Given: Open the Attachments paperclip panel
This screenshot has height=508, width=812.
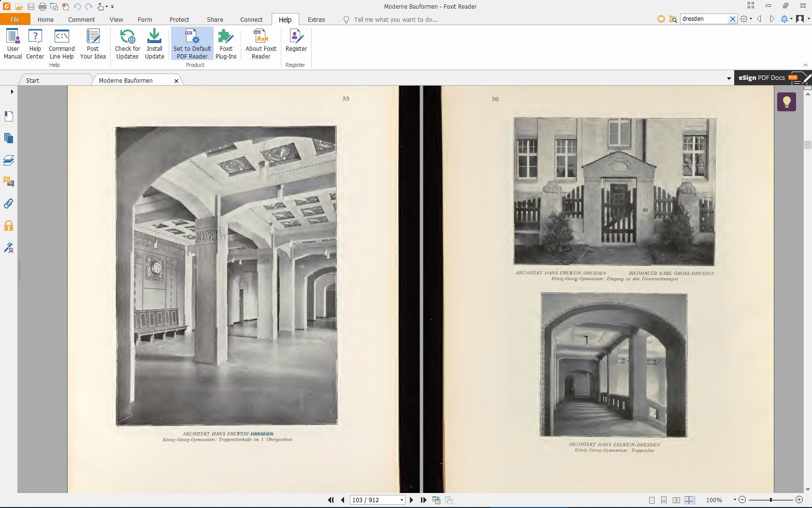Looking at the screenshot, I should pyautogui.click(x=9, y=204).
